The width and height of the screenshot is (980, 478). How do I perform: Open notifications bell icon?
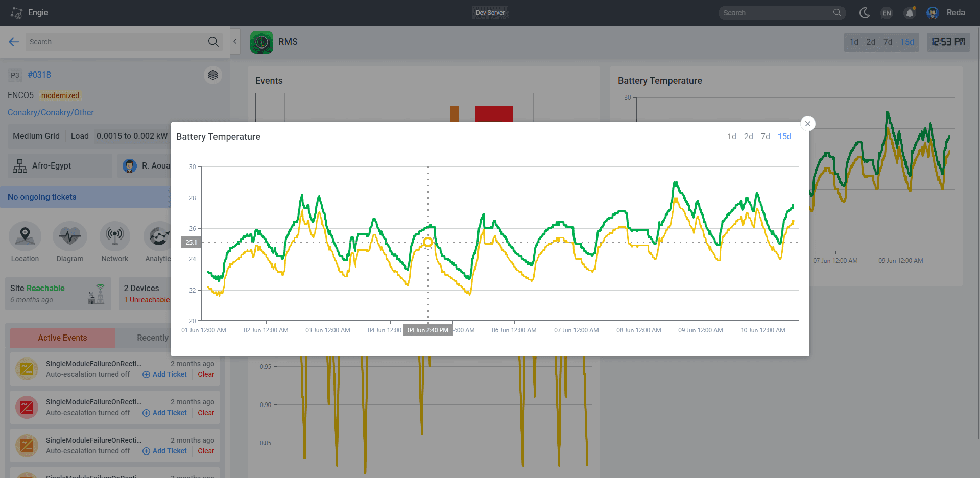click(910, 13)
